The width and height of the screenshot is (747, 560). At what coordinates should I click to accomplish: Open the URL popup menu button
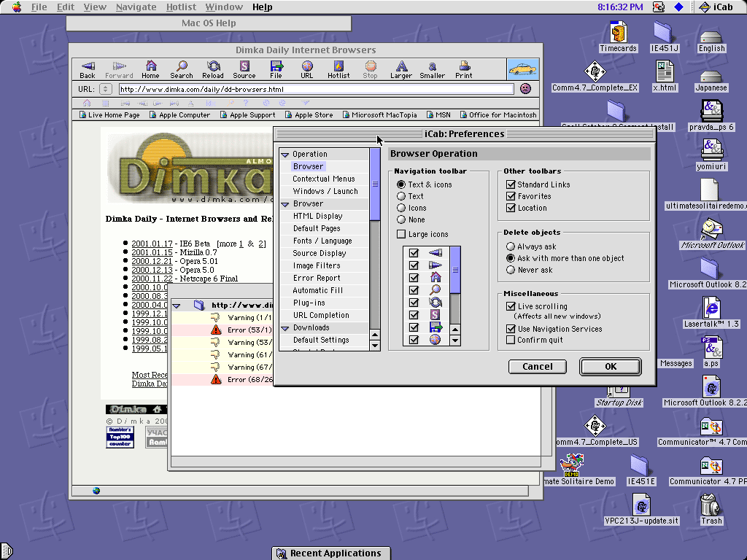point(105,89)
